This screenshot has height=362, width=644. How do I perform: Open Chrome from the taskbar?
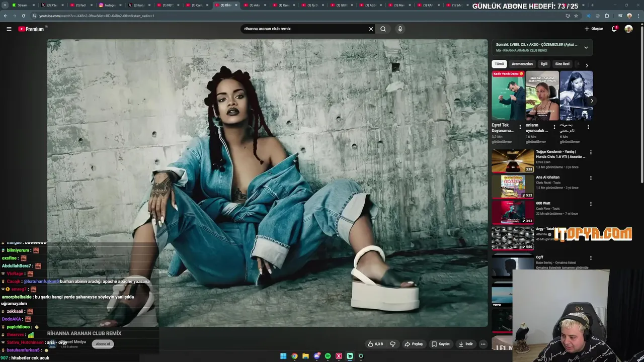tap(294, 356)
